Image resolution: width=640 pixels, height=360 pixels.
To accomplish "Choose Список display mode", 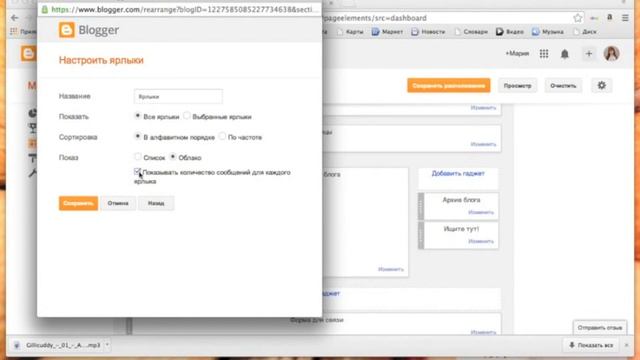I will point(138,157).
